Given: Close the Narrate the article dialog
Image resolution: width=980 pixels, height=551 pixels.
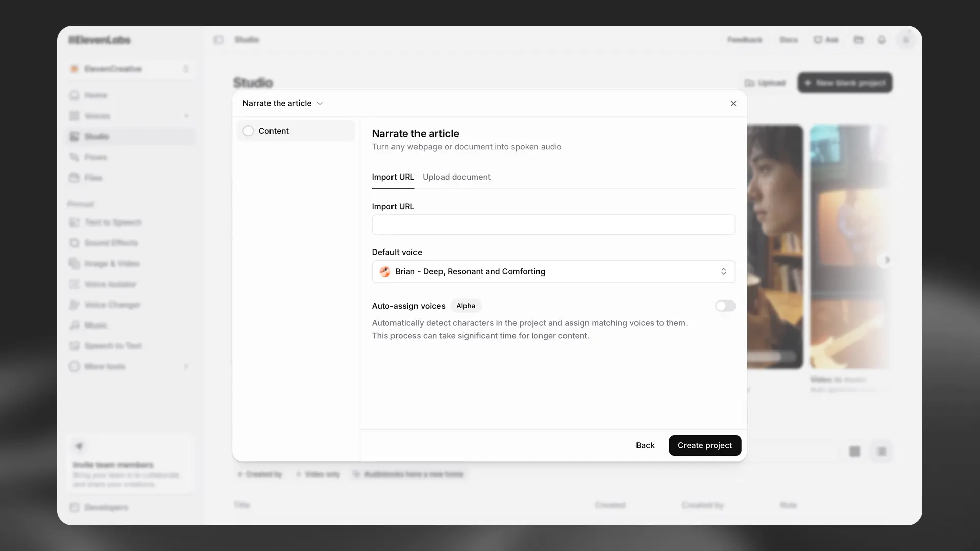Looking at the screenshot, I should [x=733, y=103].
